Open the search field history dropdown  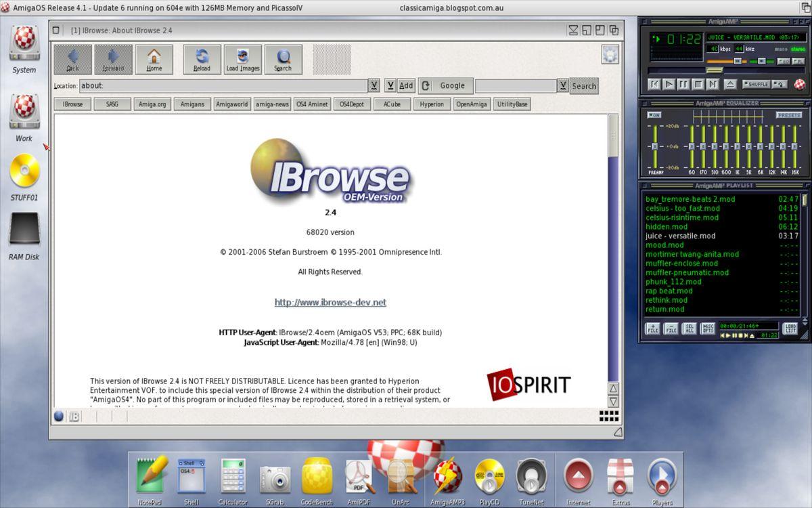tap(563, 85)
